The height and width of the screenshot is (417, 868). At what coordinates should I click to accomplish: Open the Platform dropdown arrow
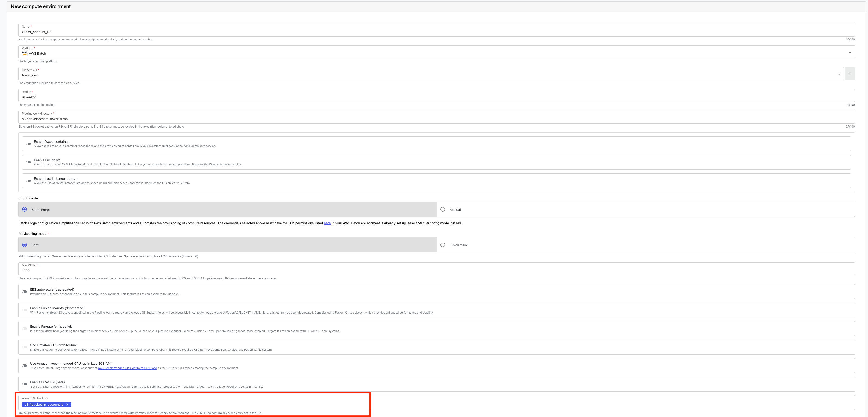(849, 53)
